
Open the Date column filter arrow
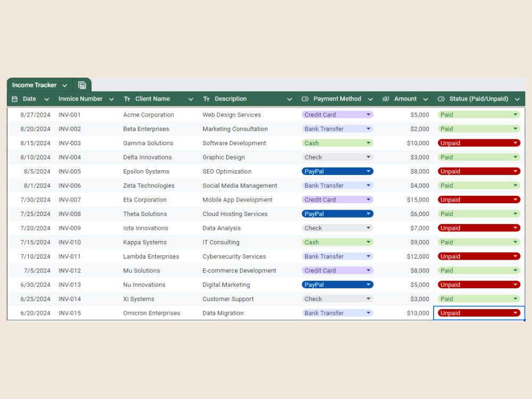tap(46, 99)
